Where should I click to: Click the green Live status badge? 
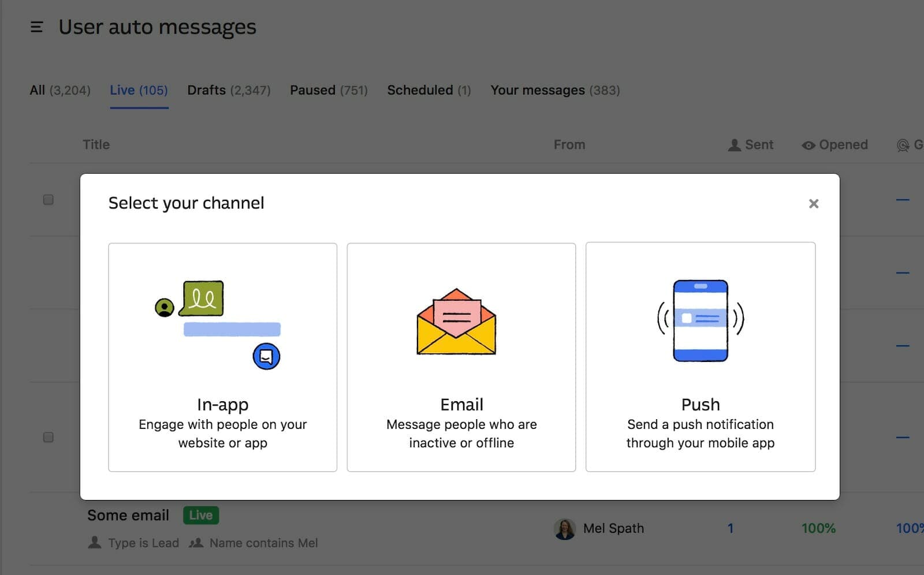[x=201, y=516]
